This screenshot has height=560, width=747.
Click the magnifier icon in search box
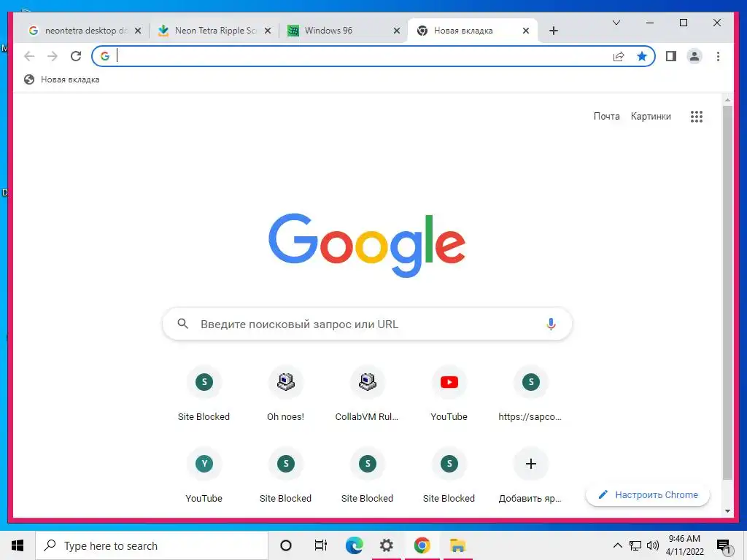click(x=183, y=324)
